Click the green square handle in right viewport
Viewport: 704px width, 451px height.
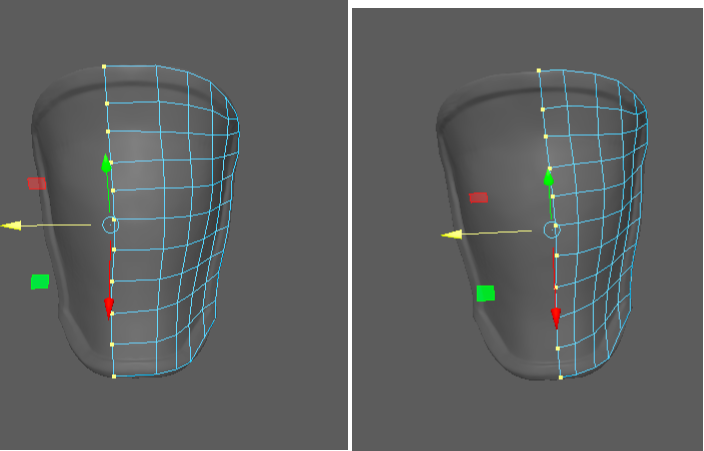(486, 293)
